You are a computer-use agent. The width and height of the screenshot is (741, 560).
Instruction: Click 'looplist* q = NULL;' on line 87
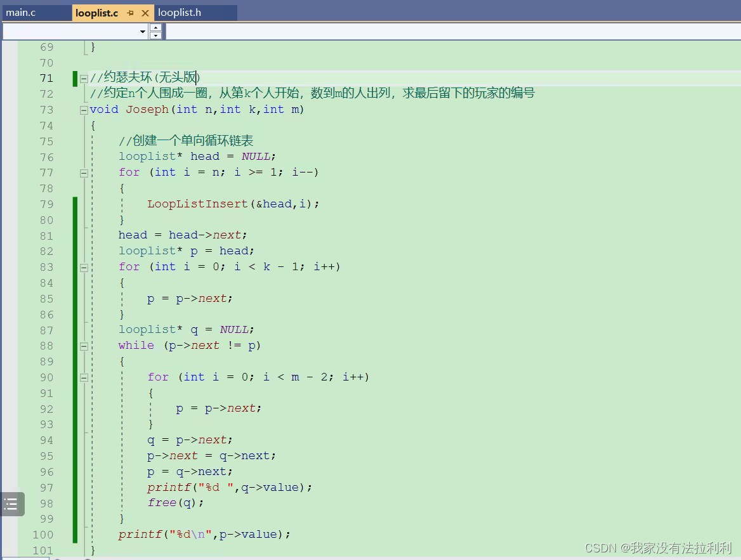[186, 330]
